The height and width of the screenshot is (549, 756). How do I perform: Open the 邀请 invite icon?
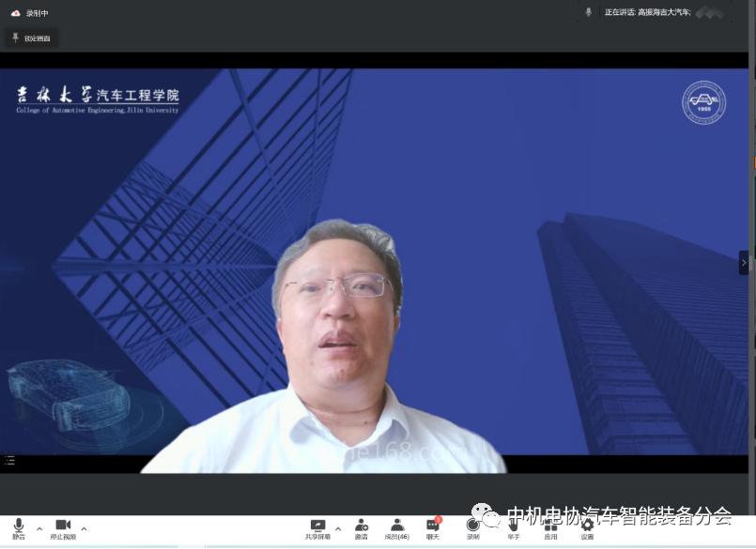(362, 528)
